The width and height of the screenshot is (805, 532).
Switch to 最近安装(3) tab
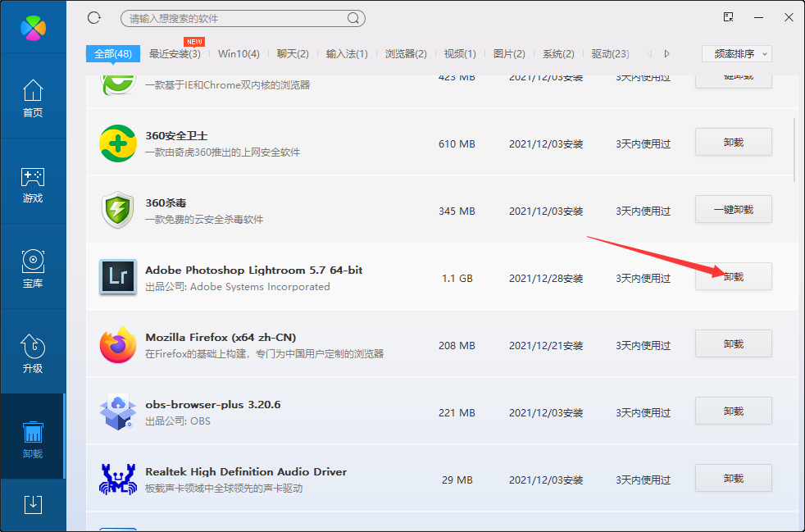(x=175, y=53)
